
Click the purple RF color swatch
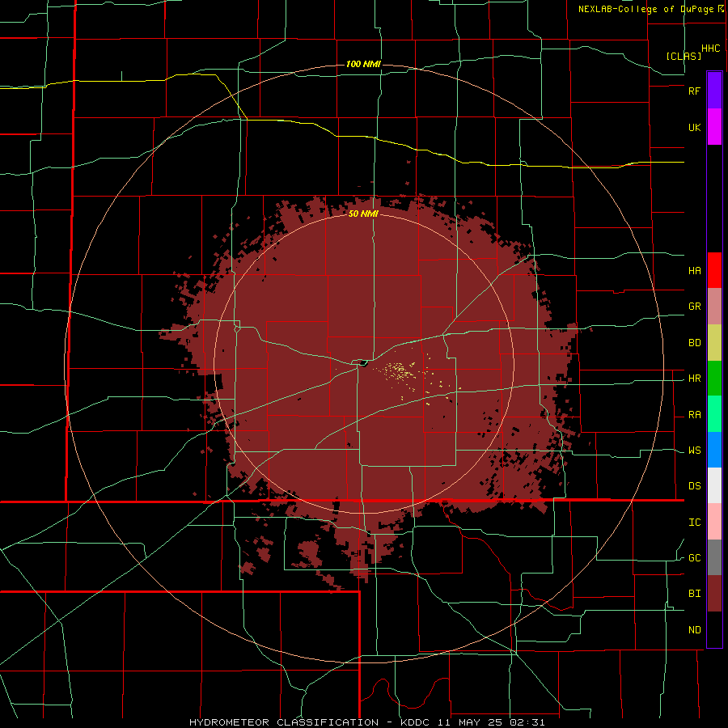pos(714,91)
